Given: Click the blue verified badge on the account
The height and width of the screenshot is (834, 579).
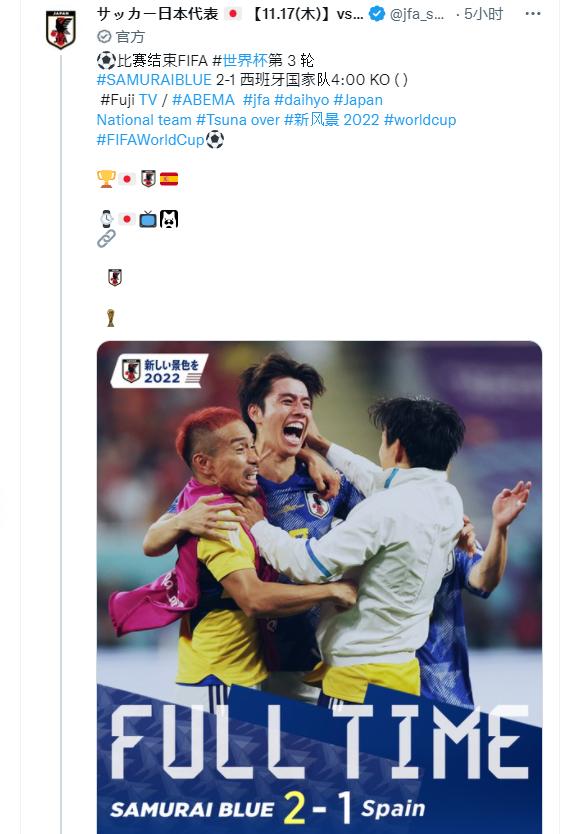Looking at the screenshot, I should 376,14.
